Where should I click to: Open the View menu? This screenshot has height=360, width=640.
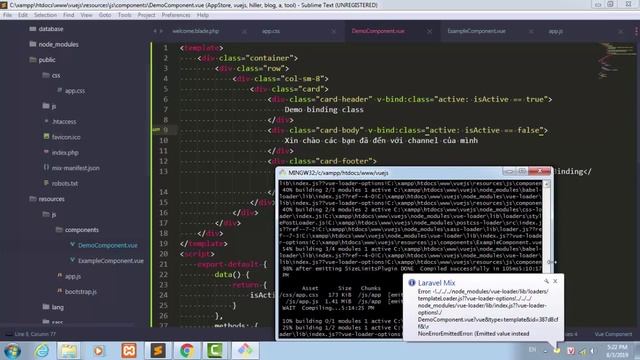pos(86,15)
